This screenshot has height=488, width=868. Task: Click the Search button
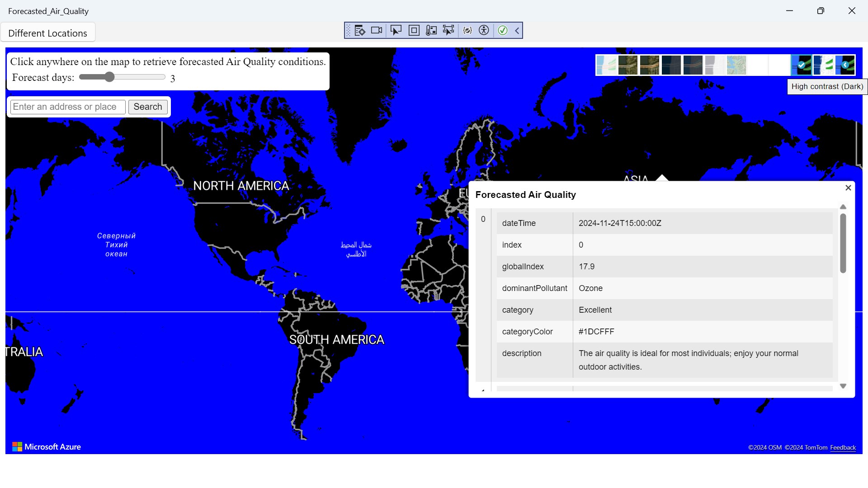click(x=148, y=107)
